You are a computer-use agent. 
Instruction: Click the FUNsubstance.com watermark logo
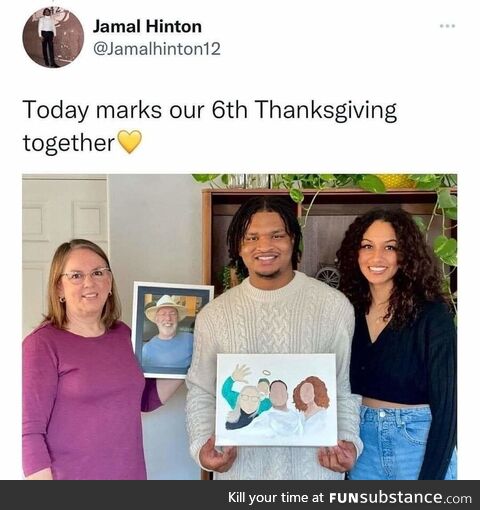coord(400,498)
